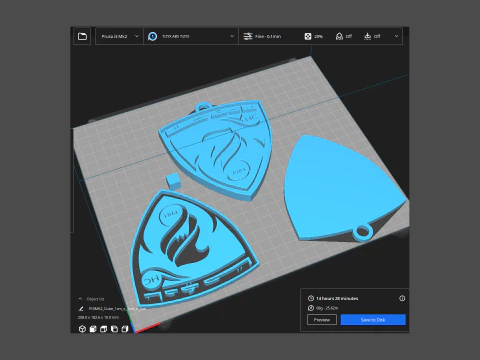Click the 'Fine - 0.1mm' profile label

click(268, 36)
